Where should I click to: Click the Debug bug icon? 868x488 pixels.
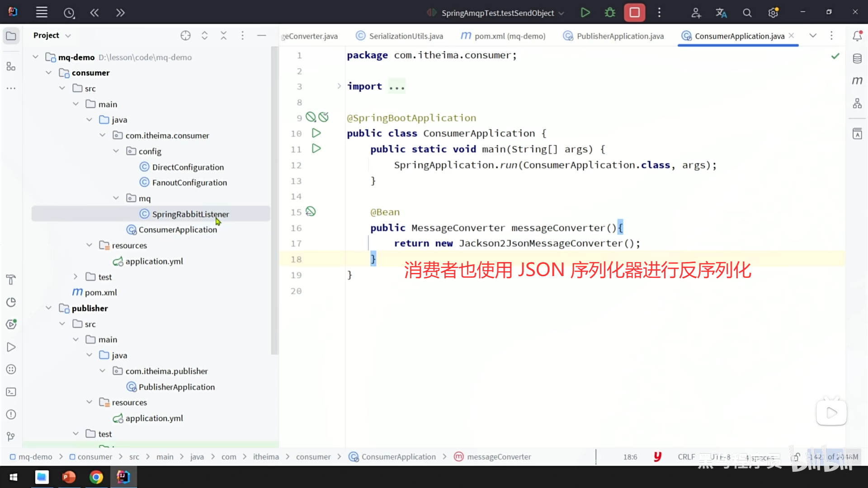610,13
